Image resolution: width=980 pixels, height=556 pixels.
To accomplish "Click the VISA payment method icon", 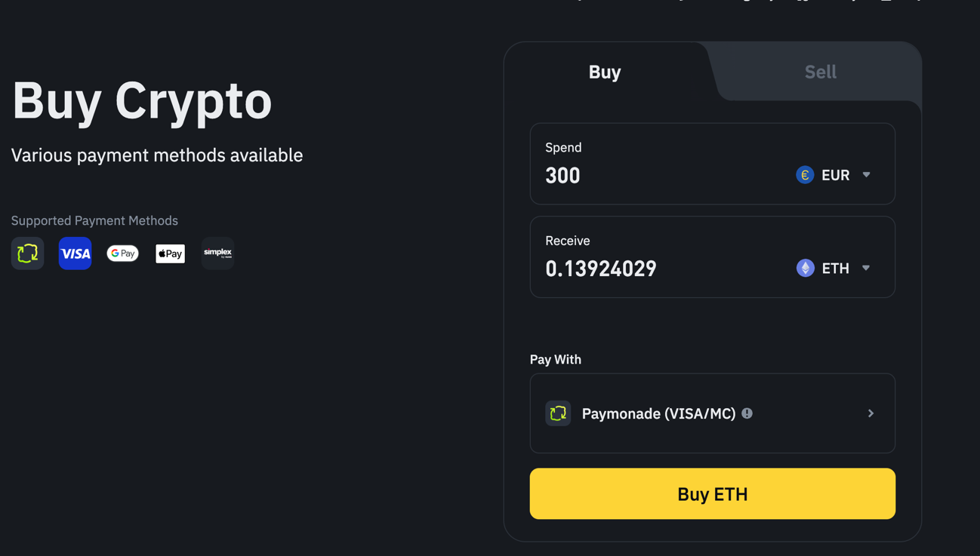I will (75, 253).
